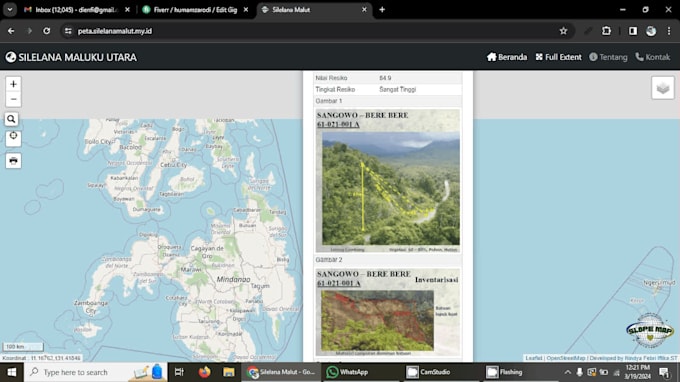Zoom out on the map
Screen dimensions: 680x382
(13, 99)
